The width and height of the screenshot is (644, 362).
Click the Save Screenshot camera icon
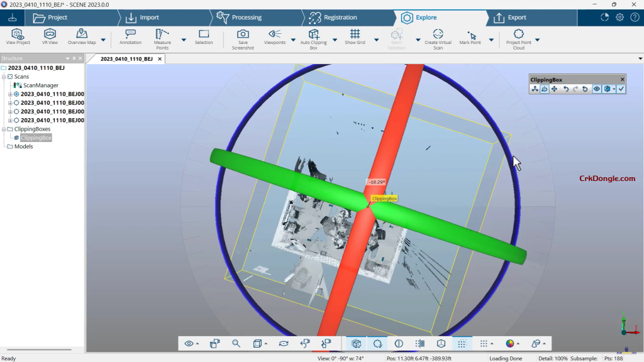pos(243,34)
